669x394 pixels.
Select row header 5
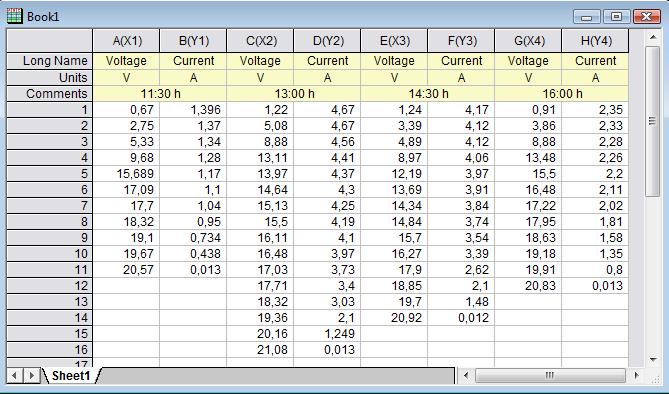coord(49,174)
